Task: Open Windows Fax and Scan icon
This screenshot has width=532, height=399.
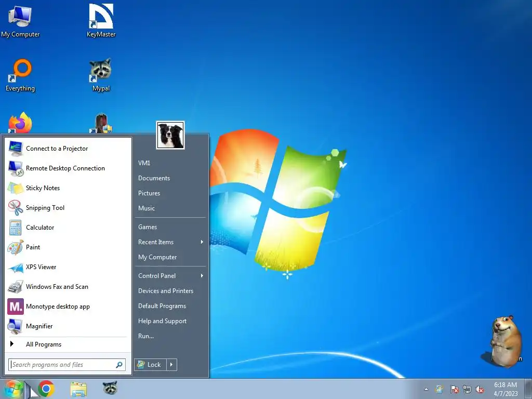Action: [x=16, y=287]
